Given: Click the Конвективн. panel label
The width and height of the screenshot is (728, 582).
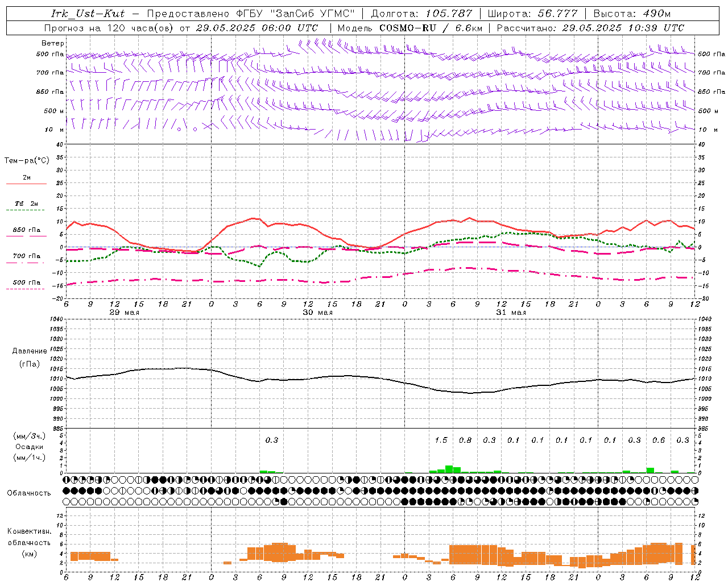Looking at the screenshot, I should [x=30, y=531].
